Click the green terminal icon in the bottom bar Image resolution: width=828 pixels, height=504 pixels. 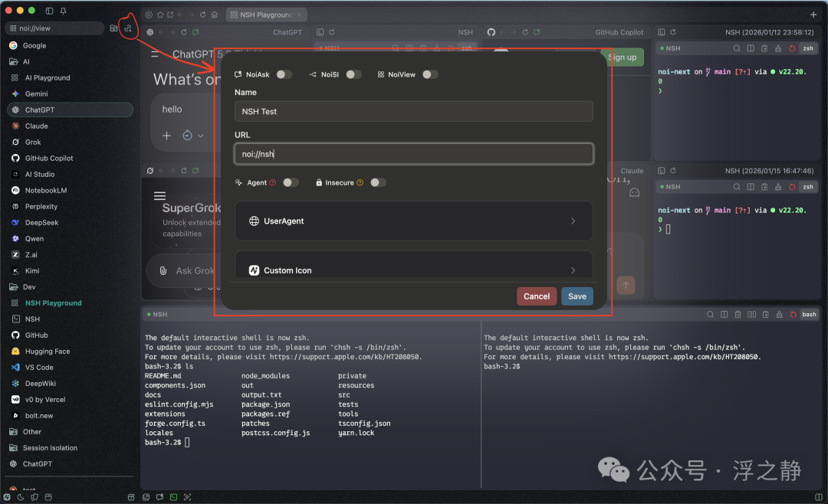(x=174, y=496)
